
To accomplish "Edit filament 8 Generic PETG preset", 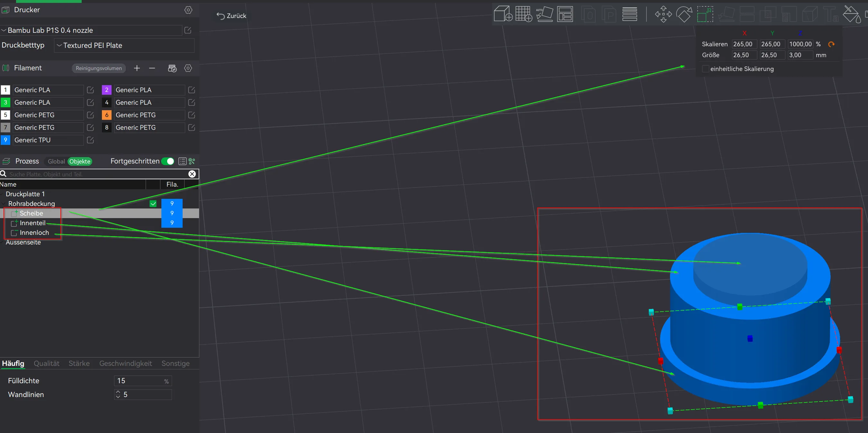I will (191, 127).
